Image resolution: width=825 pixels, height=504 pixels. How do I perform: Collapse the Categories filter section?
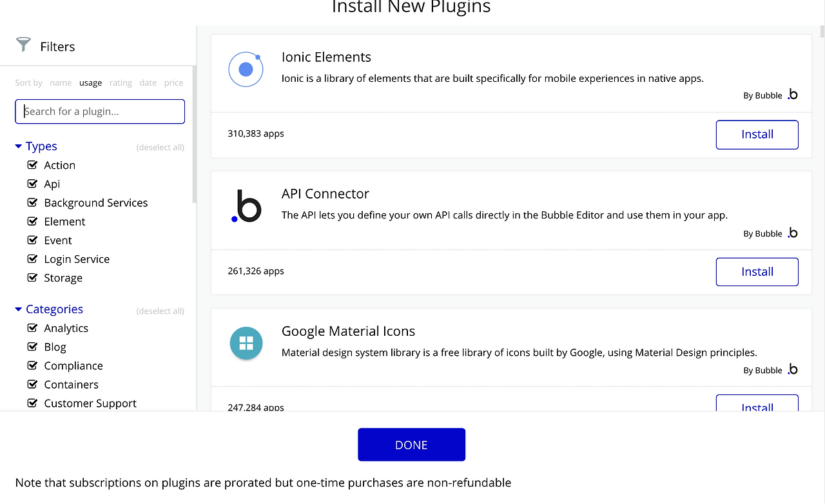pos(19,309)
